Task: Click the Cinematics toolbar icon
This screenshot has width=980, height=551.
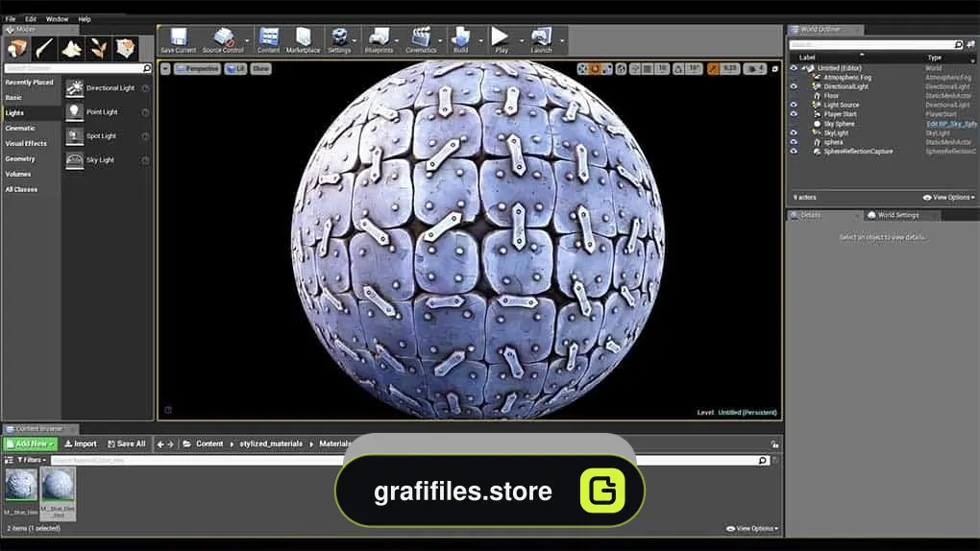Action: coord(421,37)
